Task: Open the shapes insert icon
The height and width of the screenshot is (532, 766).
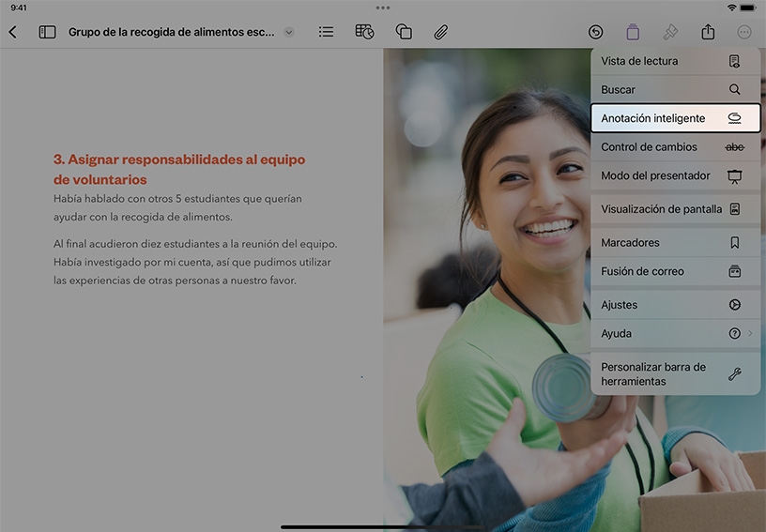Action: tap(404, 32)
